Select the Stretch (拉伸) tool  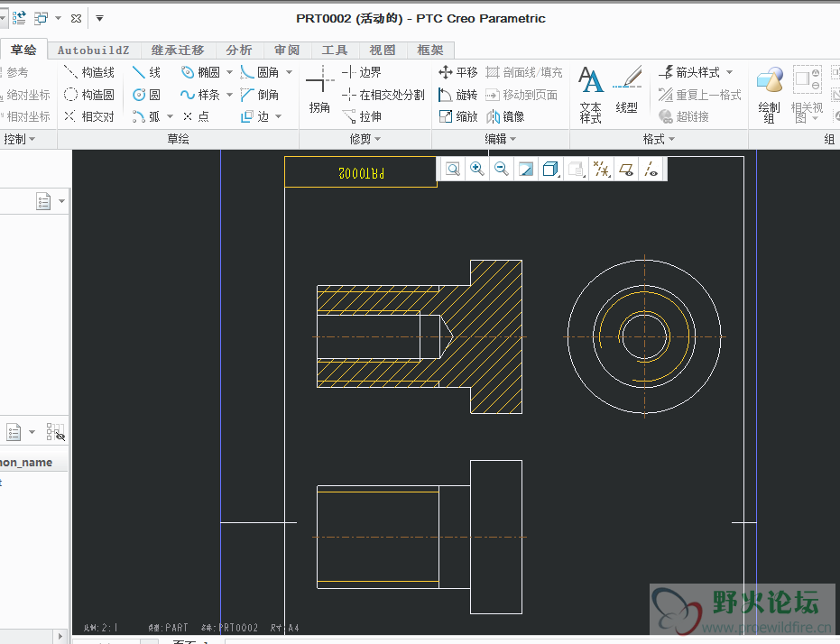coord(362,116)
